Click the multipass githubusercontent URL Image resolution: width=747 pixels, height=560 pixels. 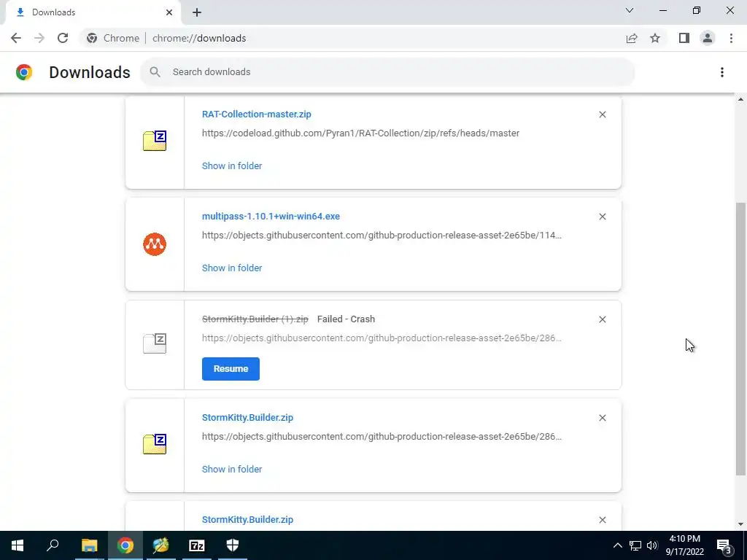382,236
